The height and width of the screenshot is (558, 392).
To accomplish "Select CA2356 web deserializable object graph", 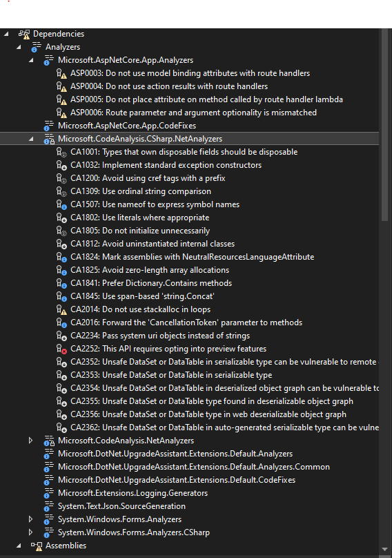I will click(x=208, y=414).
